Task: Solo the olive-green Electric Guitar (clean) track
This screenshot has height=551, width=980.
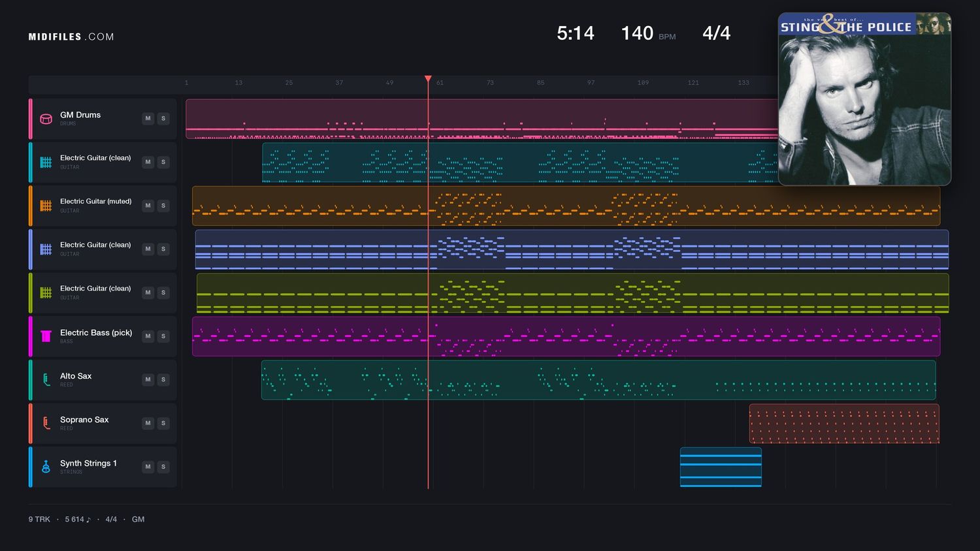Action: pos(163,292)
